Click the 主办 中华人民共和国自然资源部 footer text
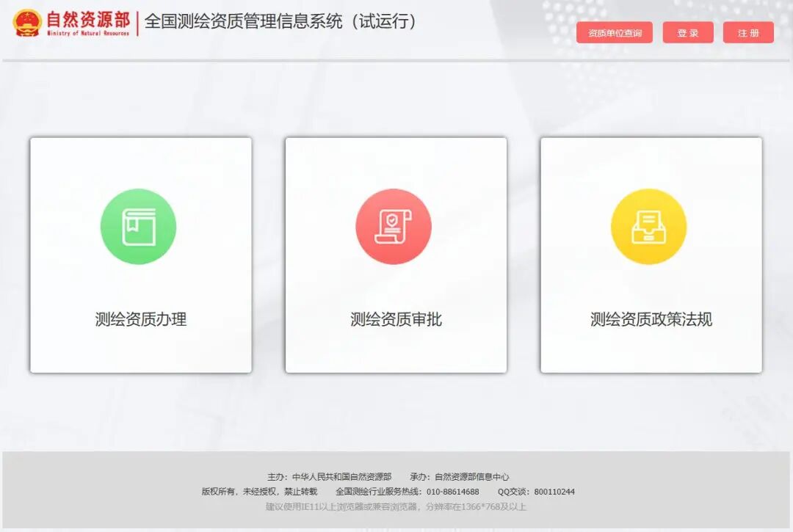Screen dimensions: 793x532 pos(329,476)
